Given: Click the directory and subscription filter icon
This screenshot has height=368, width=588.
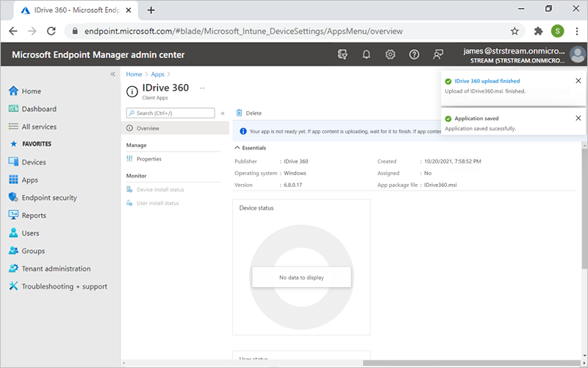Looking at the screenshot, I should click(342, 54).
